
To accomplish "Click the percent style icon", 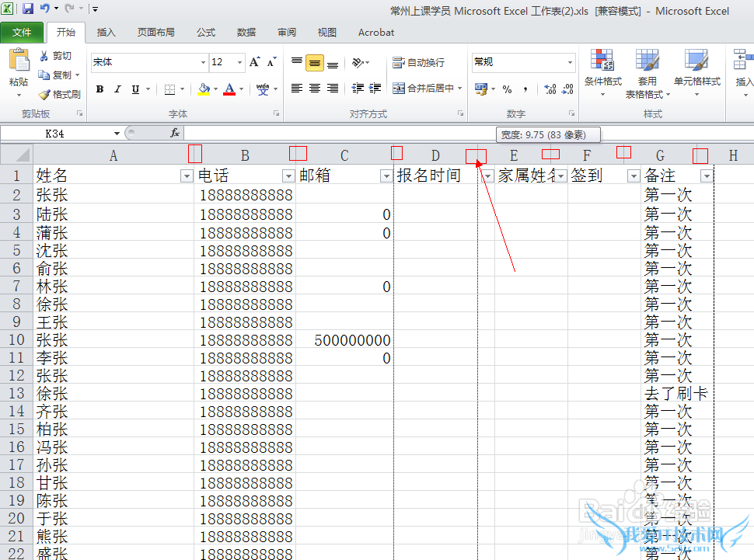I will coord(507,89).
